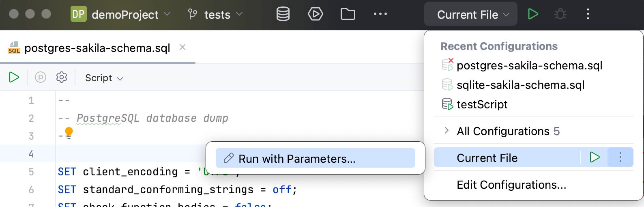
Task: Close the postgres-sakila-schema.sql editor tab
Action: pos(182,47)
